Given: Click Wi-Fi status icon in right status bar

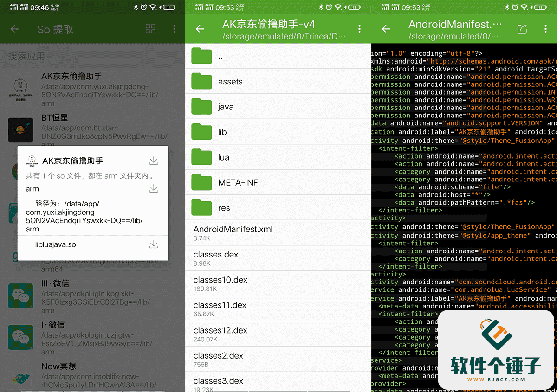Looking at the screenshot, I should point(524,7).
